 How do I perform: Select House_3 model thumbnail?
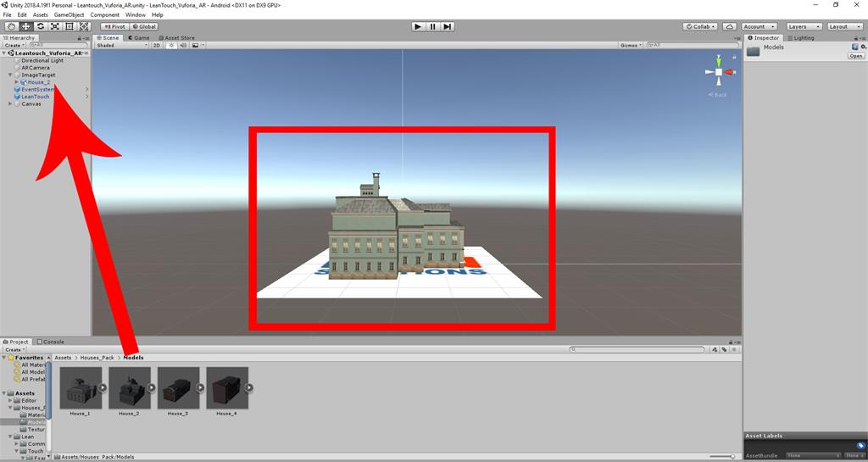(178, 388)
